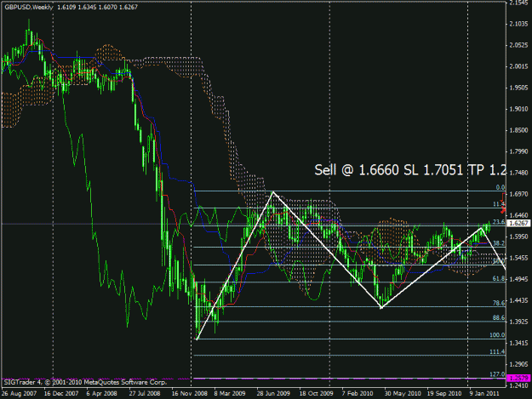Click the 2.0525 price axis label
The height and width of the screenshot is (399, 532).
point(518,45)
